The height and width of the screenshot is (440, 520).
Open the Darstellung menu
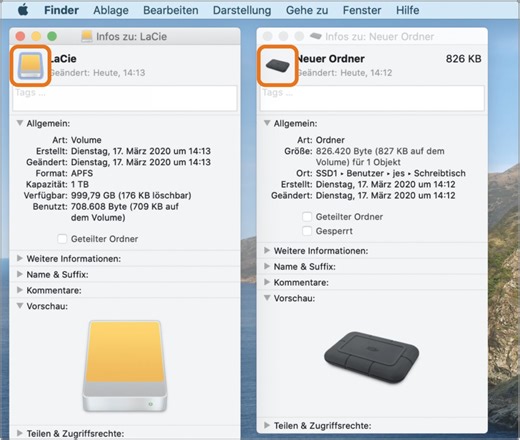click(x=242, y=10)
